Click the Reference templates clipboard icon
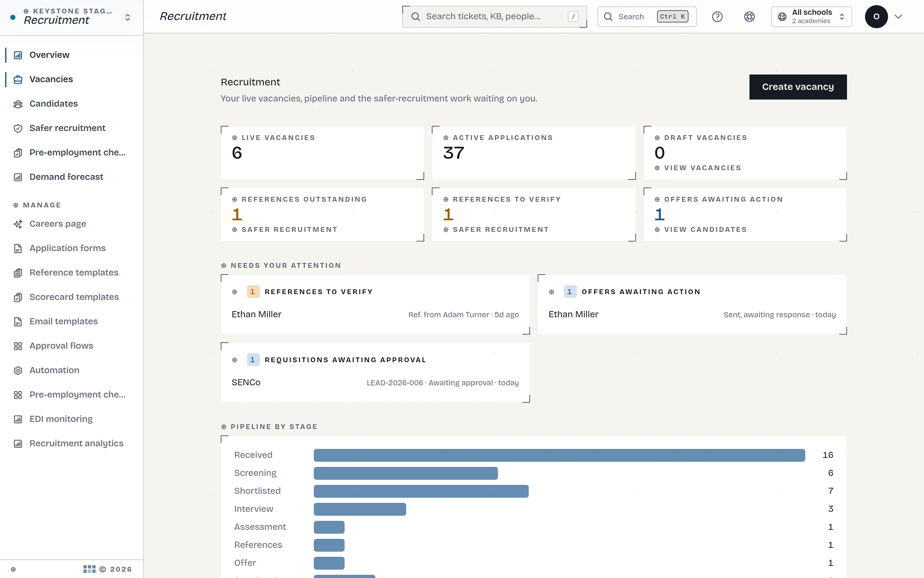Screen dimensions: 924x578 (x=18, y=273)
